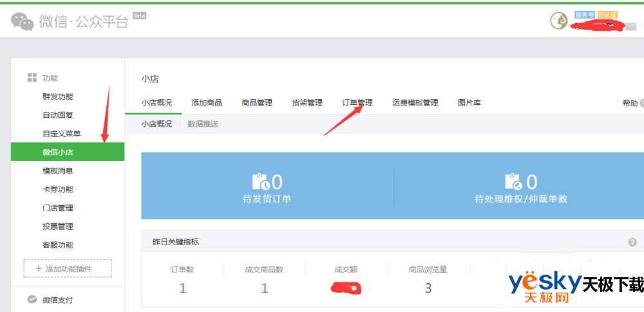Open the mail envelope icon
Screen dimensions: 644x312
pyautogui.click(x=630, y=26)
